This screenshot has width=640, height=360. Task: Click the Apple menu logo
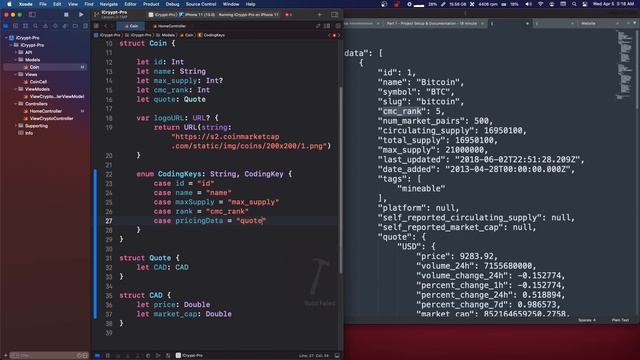[x=9, y=4]
